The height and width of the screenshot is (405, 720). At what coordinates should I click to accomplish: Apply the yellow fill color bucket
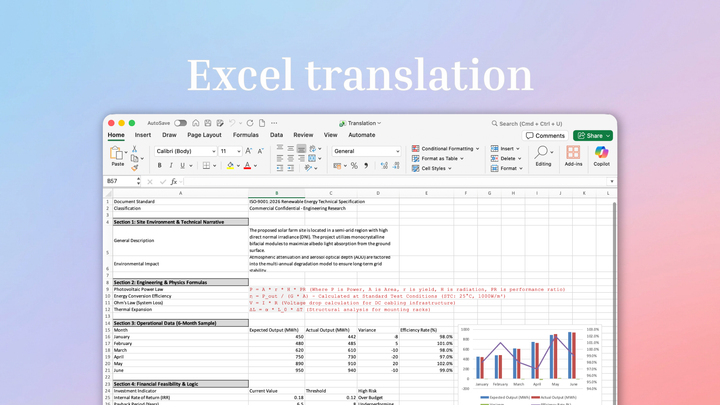point(231,165)
